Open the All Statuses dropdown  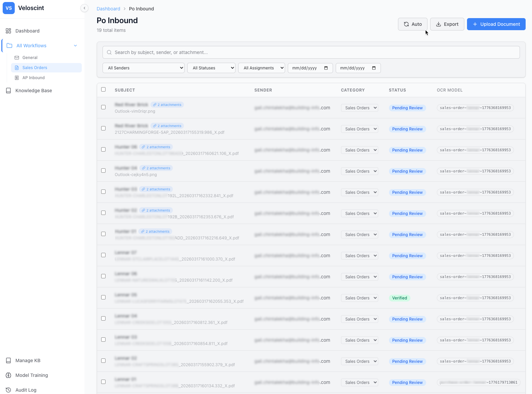[x=211, y=68]
